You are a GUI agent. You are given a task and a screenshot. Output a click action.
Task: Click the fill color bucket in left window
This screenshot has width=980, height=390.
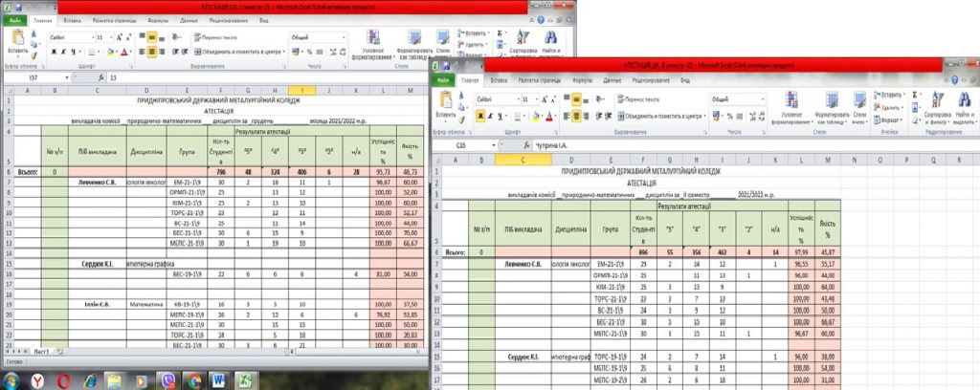pyautogui.click(x=109, y=52)
